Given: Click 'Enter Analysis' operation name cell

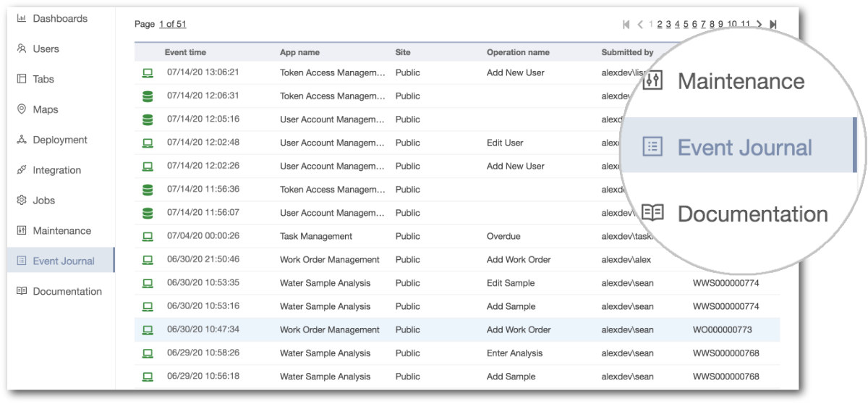Looking at the screenshot, I should 514,353.
